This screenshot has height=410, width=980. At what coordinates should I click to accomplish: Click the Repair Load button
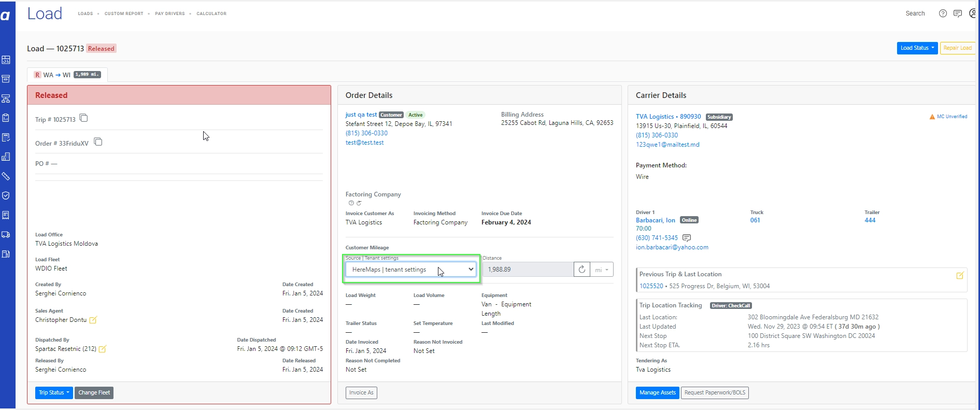[957, 48]
